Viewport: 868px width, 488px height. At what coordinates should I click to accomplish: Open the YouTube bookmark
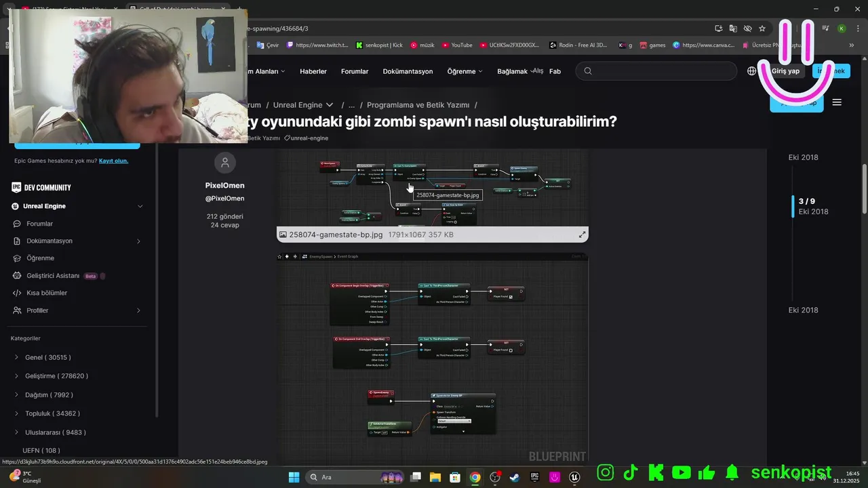click(x=457, y=45)
